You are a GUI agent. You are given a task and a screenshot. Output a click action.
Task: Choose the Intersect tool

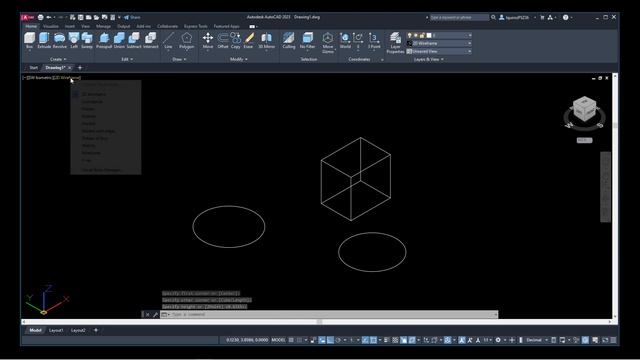151,40
